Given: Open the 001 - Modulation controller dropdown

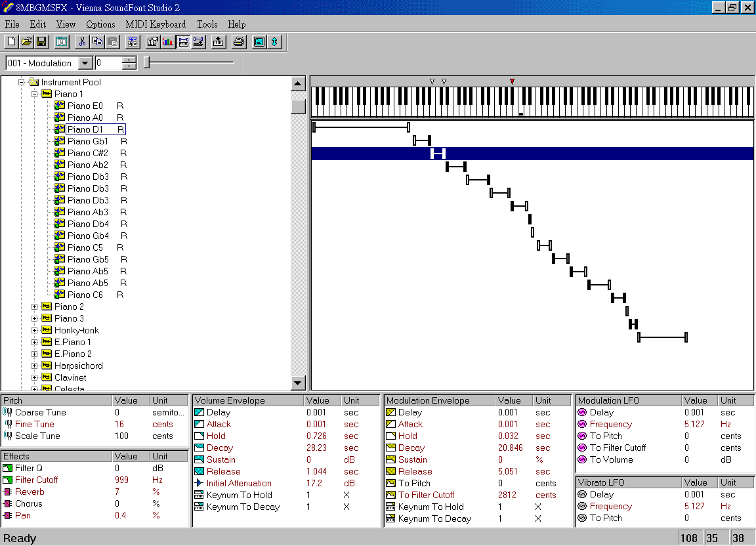Looking at the screenshot, I should (85, 63).
